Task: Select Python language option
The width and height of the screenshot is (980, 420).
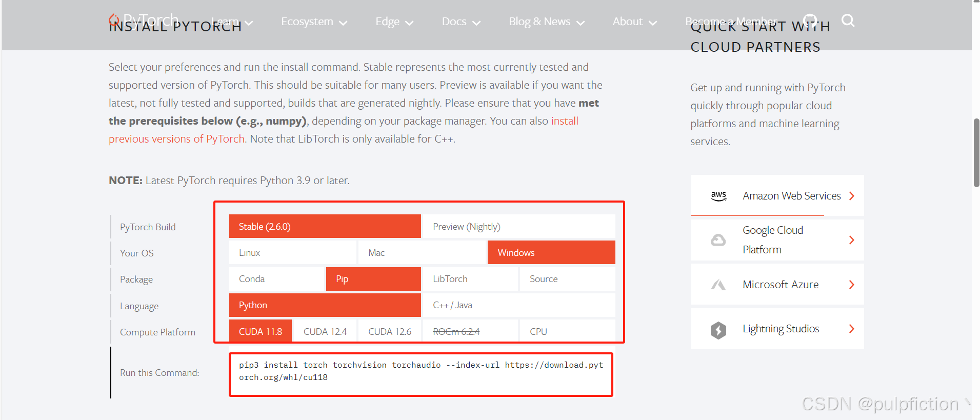Action: [x=325, y=305]
